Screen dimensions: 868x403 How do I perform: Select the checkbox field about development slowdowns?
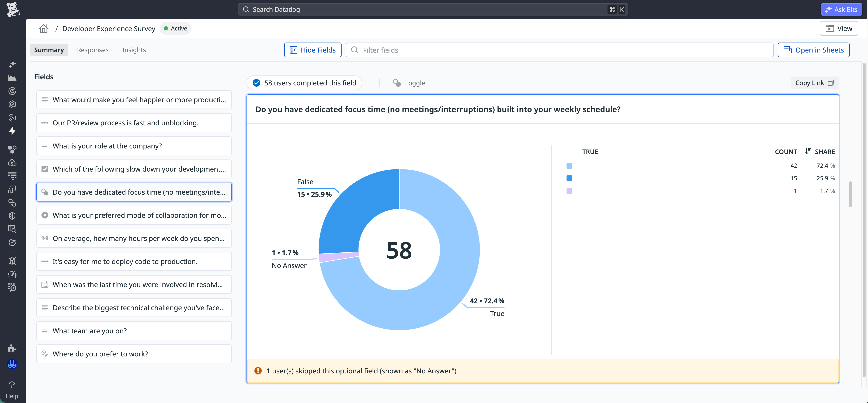[134, 169]
